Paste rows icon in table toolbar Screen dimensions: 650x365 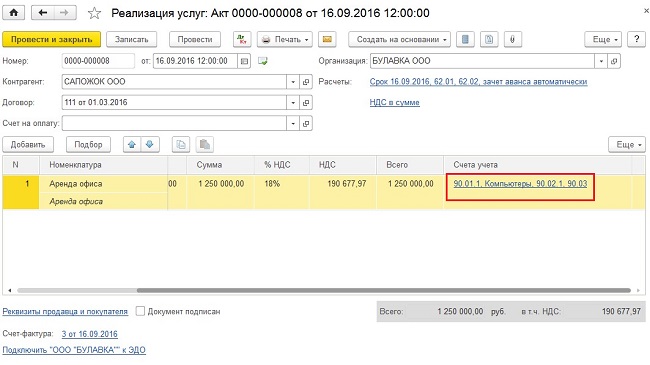(205, 144)
